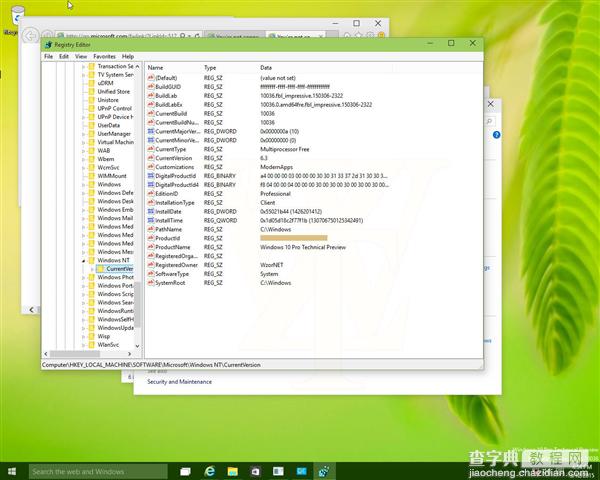Open the Edit menu in Registry Editor

(64, 56)
